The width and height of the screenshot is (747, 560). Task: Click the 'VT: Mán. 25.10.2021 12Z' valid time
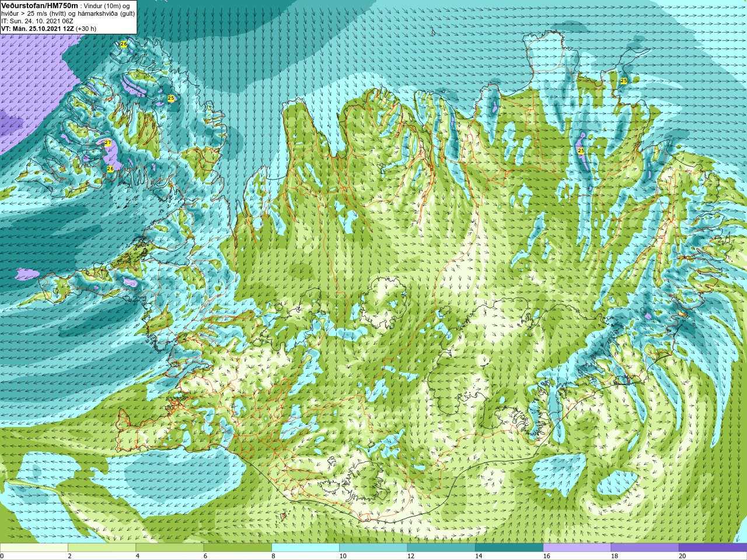(37, 29)
